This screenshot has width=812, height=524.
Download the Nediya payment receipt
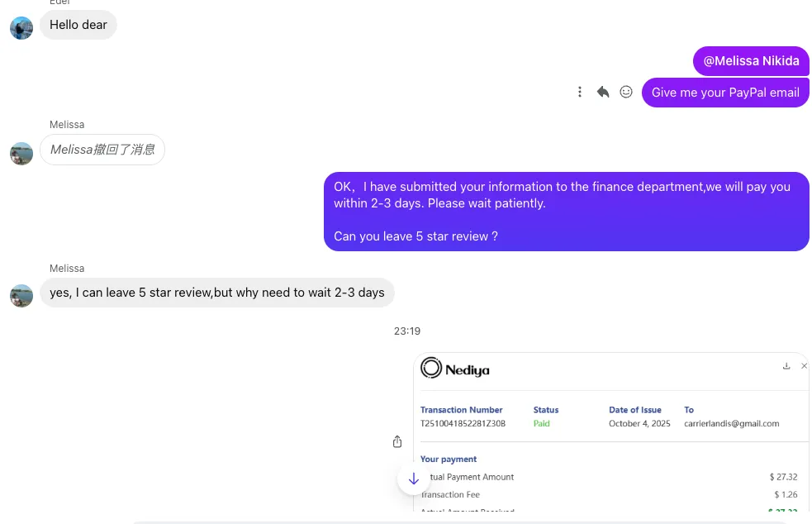point(786,366)
